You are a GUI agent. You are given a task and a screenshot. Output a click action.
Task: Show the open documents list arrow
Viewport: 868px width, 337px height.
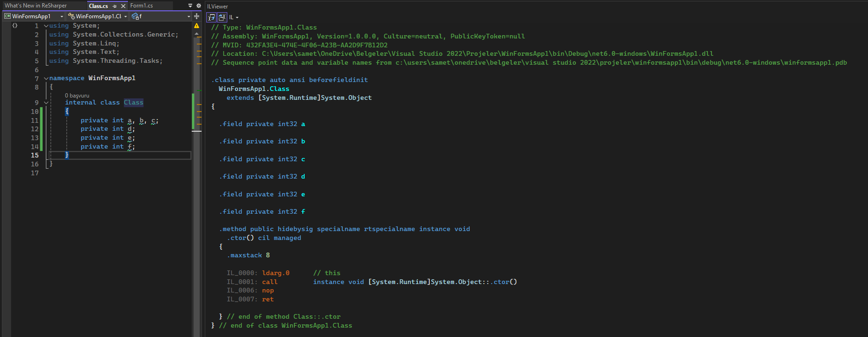point(190,6)
